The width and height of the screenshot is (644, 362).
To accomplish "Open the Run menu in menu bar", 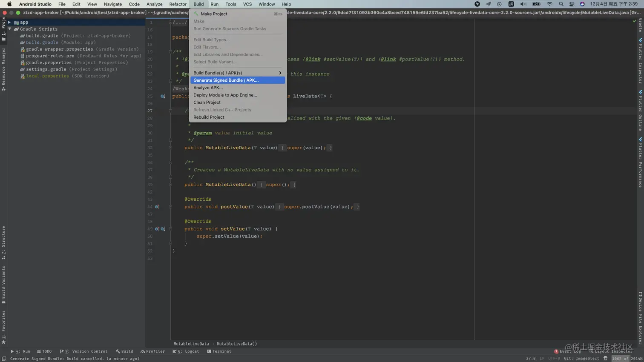I will click(x=214, y=4).
